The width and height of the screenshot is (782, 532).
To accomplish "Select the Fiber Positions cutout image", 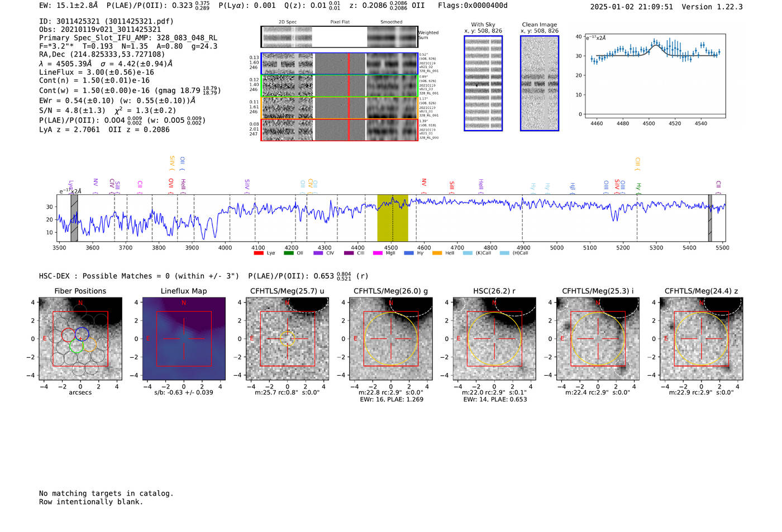I will pyautogui.click(x=80, y=339).
